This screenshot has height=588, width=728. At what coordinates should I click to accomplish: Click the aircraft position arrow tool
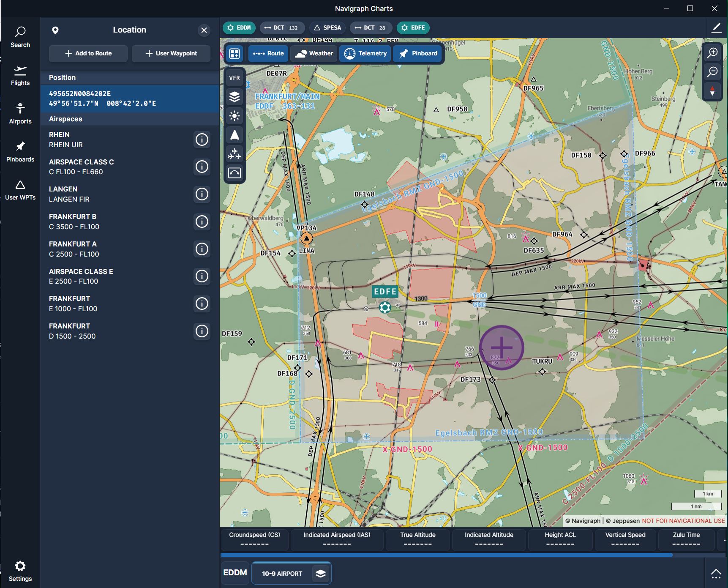234,135
